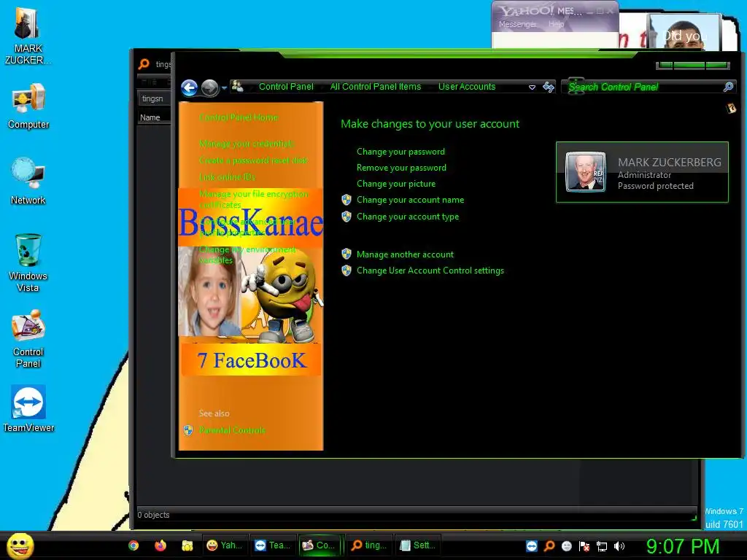Image resolution: width=747 pixels, height=560 pixels.
Task: Open Change your account type link
Action: pos(408,217)
